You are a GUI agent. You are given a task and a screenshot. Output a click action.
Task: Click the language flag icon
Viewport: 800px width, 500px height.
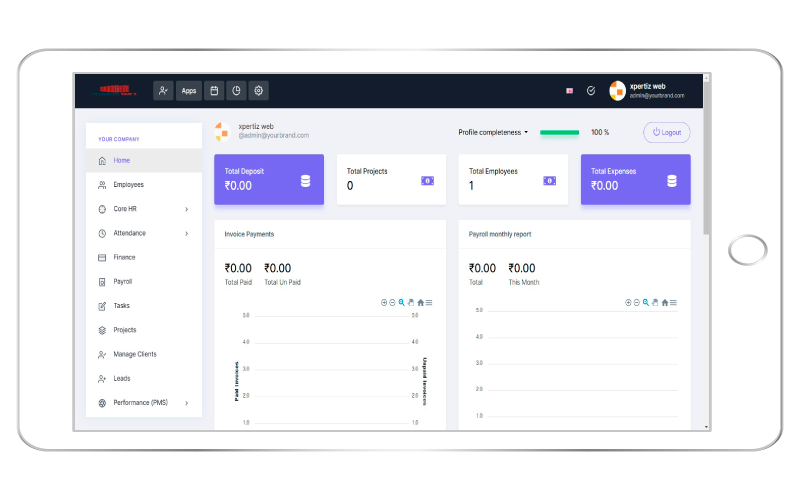[569, 91]
